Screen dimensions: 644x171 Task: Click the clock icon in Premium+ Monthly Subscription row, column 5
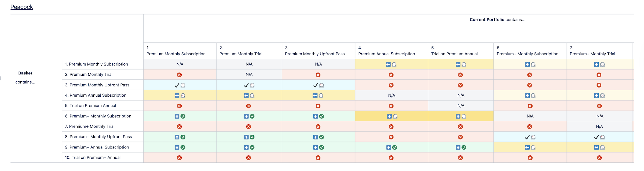pos(464,116)
